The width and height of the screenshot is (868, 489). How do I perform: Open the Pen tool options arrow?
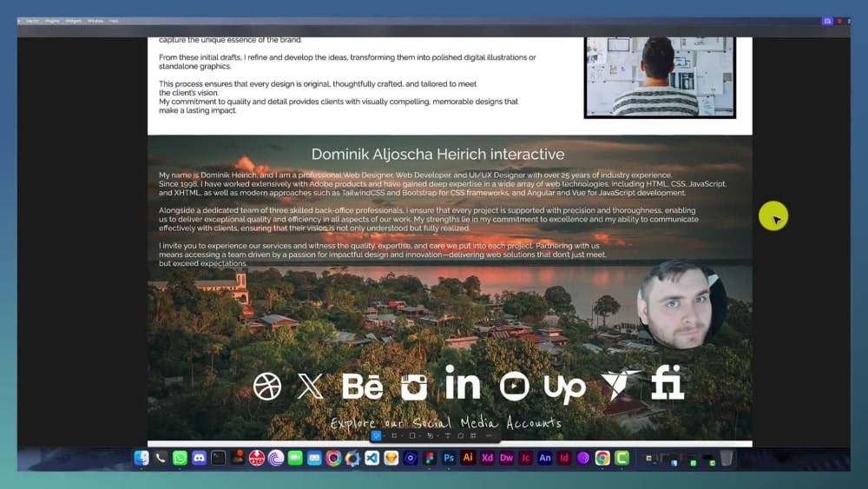coord(437,436)
